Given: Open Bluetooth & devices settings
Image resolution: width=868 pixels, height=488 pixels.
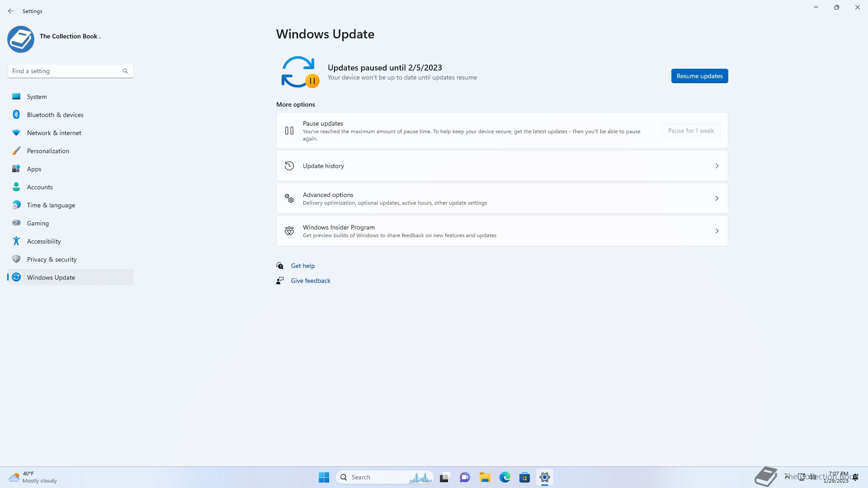Looking at the screenshot, I should click(71, 114).
